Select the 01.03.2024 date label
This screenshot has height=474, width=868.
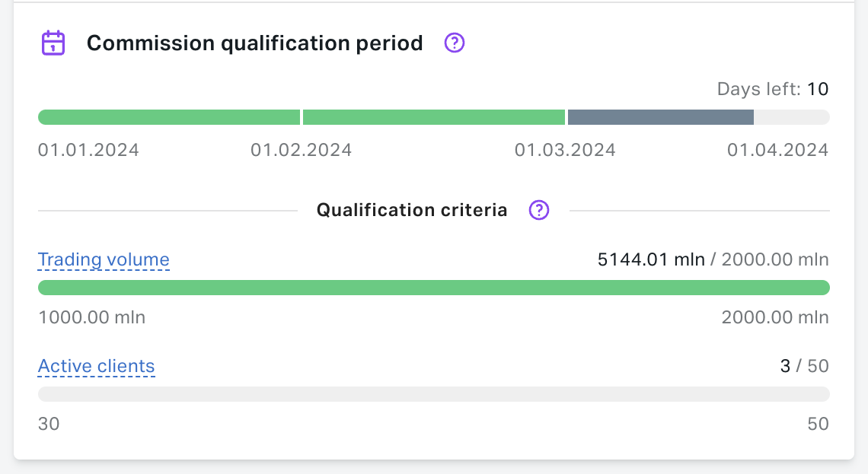click(565, 150)
